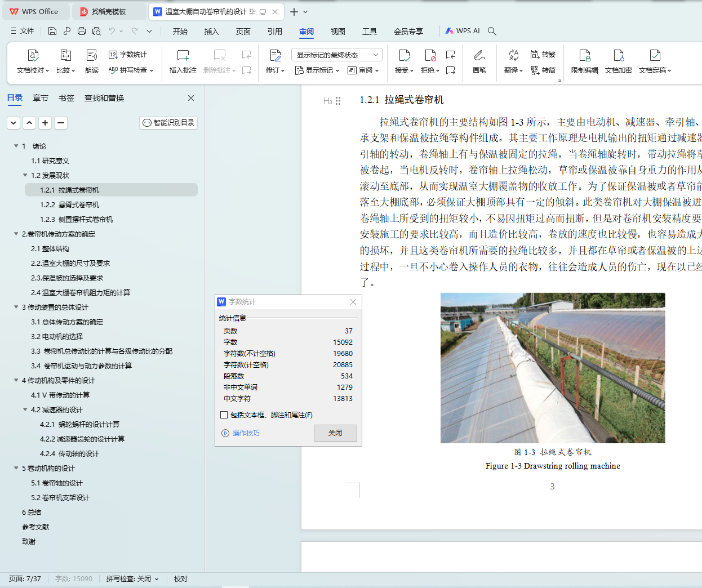The height and width of the screenshot is (588, 702).
Task: Go to 2.4 温室大棚卷帘机阻力矩的计算
Action: 81,292
